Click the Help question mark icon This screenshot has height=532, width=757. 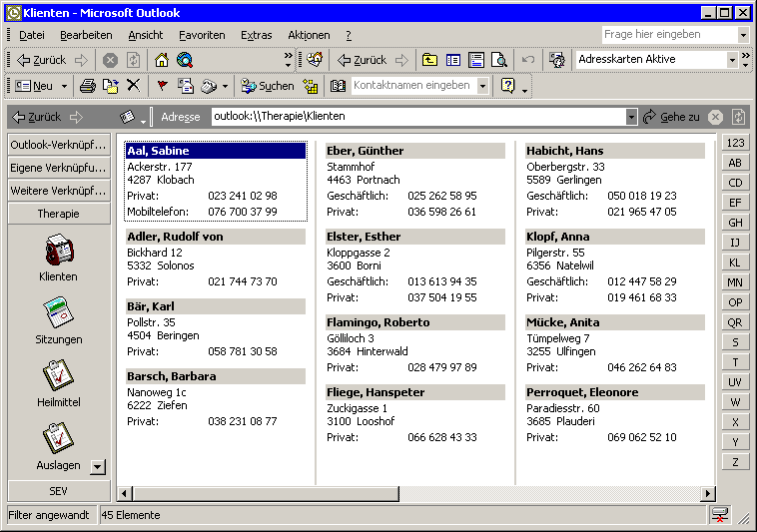pos(508,86)
